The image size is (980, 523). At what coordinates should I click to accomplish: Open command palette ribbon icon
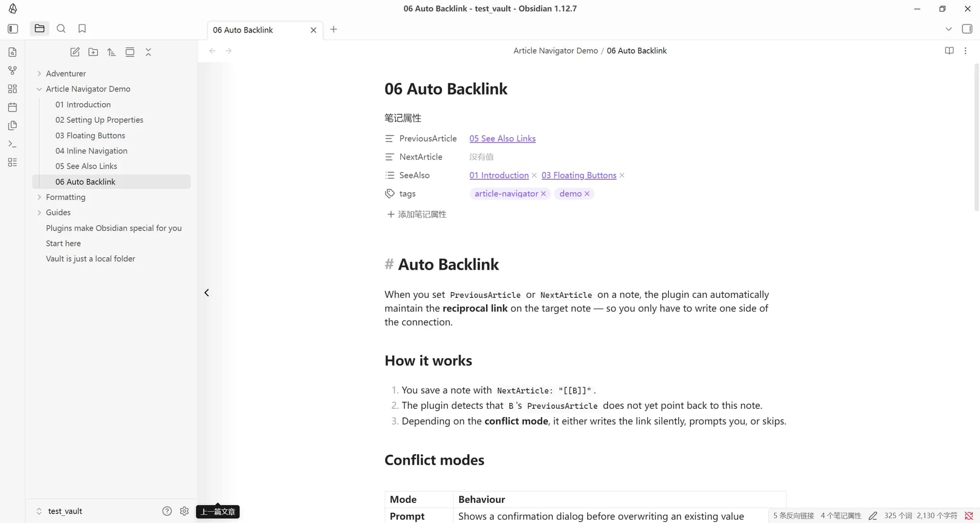[12, 144]
